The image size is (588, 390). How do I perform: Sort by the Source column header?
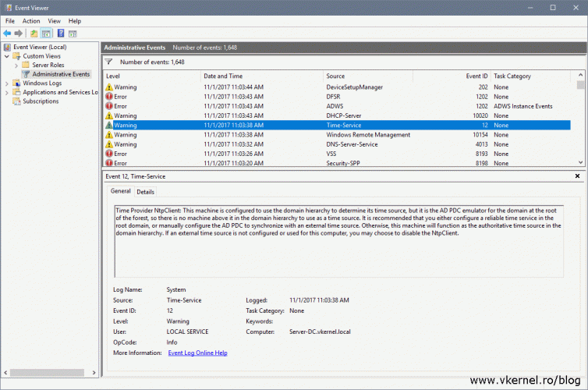point(368,76)
